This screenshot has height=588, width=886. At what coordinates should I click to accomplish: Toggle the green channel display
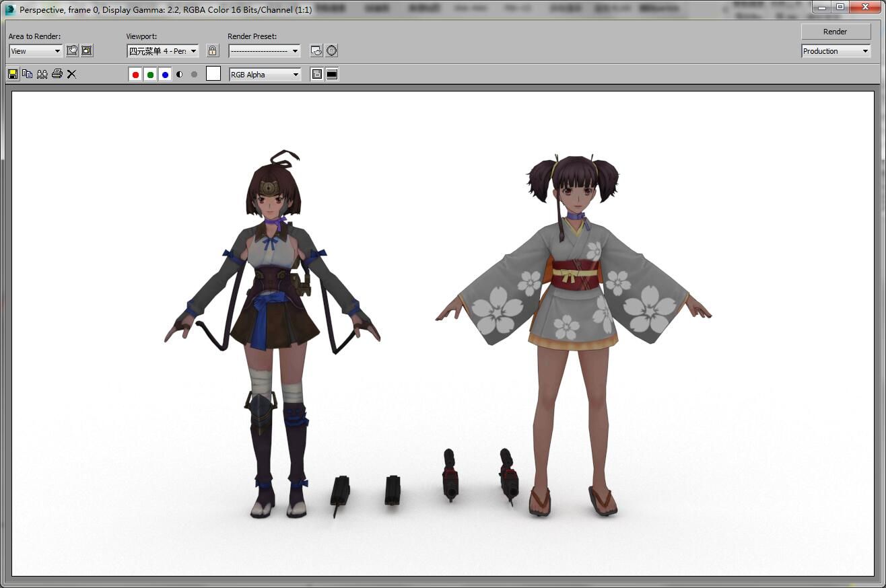click(x=150, y=75)
